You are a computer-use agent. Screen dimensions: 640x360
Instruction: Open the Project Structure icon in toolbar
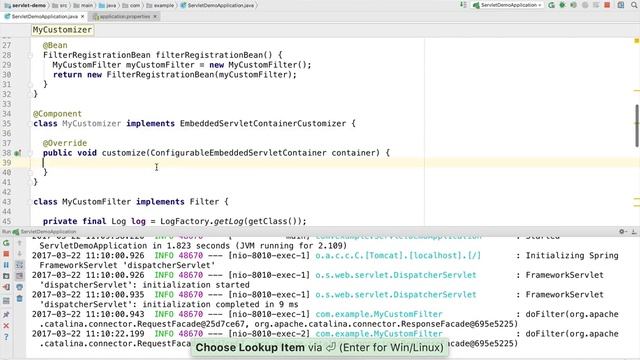point(621,5)
